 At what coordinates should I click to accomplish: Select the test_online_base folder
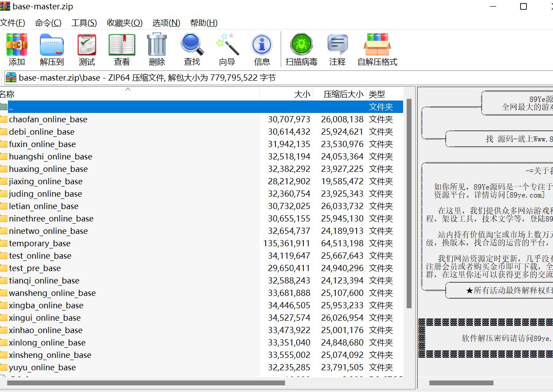tap(201, 256)
